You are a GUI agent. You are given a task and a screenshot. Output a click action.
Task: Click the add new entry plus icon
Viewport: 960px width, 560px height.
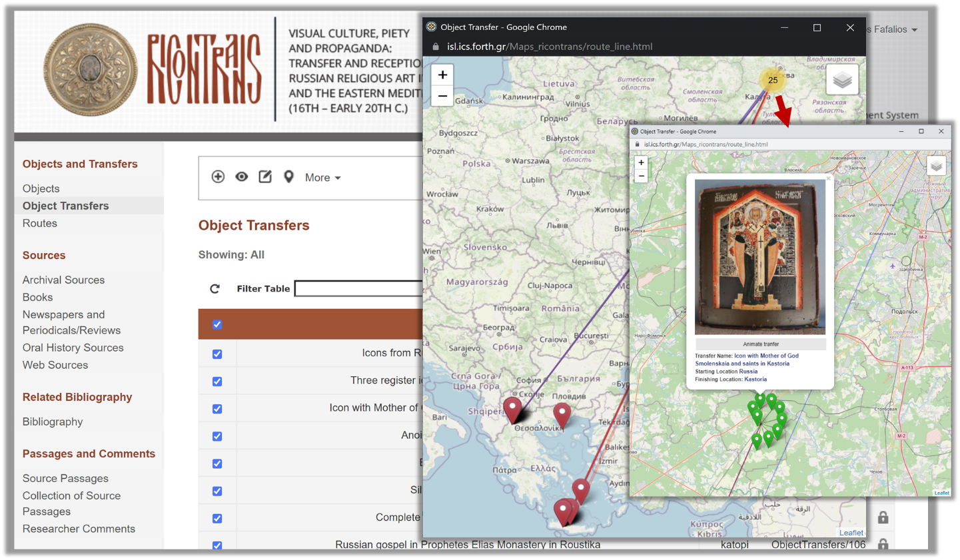coord(218,176)
